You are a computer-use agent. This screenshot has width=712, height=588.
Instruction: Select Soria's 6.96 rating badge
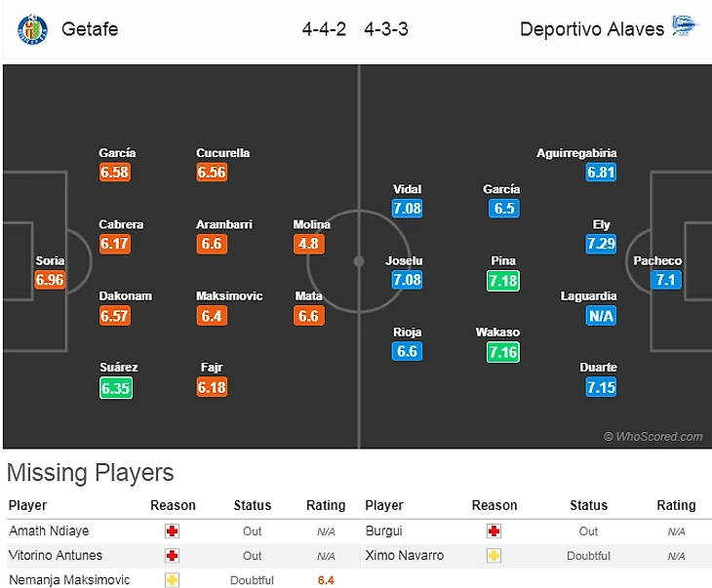coord(50,280)
